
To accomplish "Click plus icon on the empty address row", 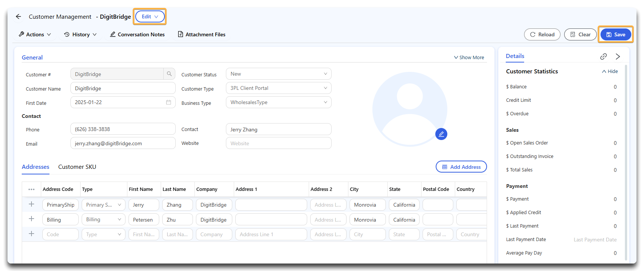I will 31,234.
